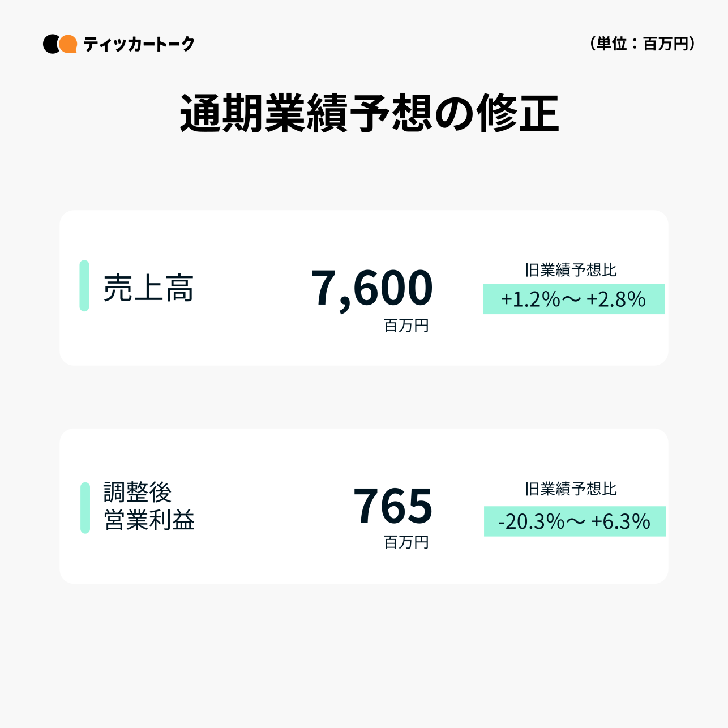Click 旧業績予想比 label in the 営業利益 card
The image size is (728, 728).
point(571,489)
